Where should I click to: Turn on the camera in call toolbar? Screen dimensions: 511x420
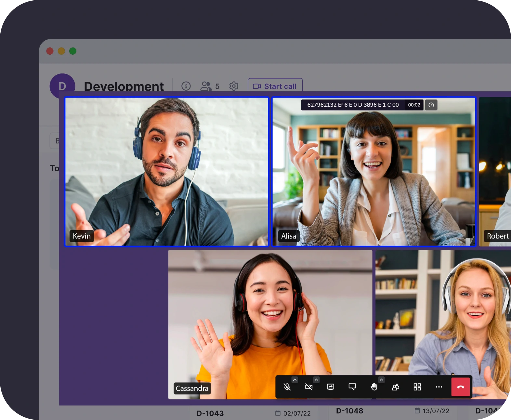308,387
